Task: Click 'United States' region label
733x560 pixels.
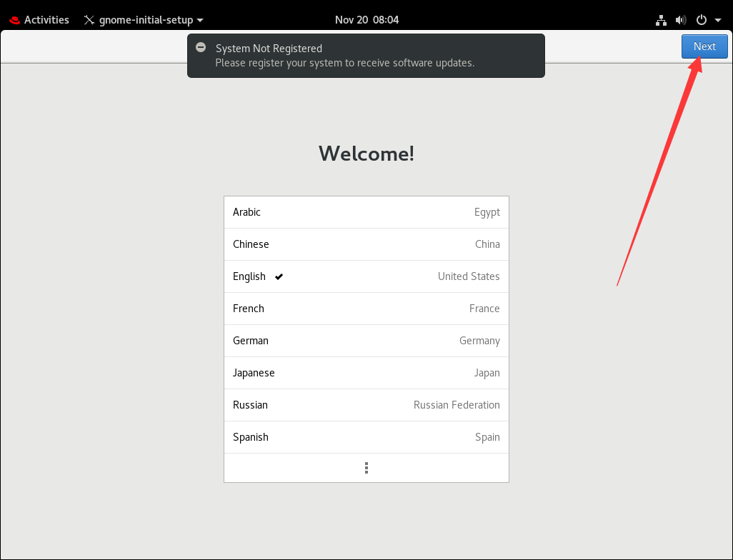Action: pos(469,276)
